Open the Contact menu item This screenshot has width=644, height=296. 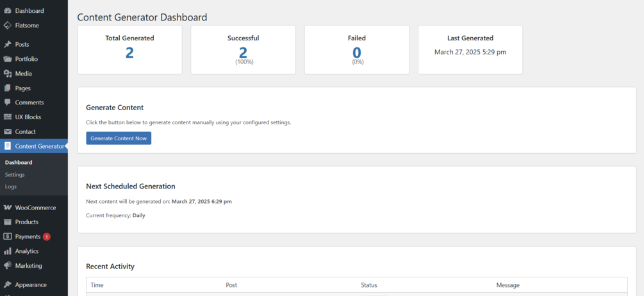pos(25,131)
